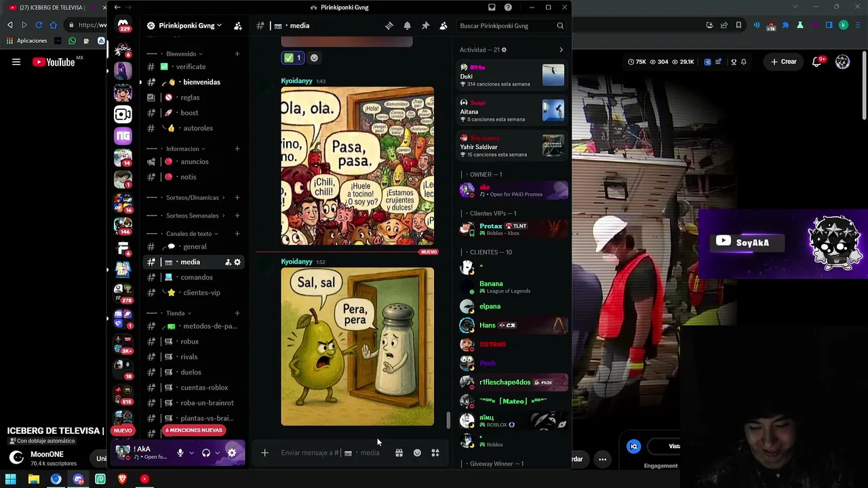868x488 pixels.
Task: Open Sal sal pear meme image
Action: pos(357,347)
